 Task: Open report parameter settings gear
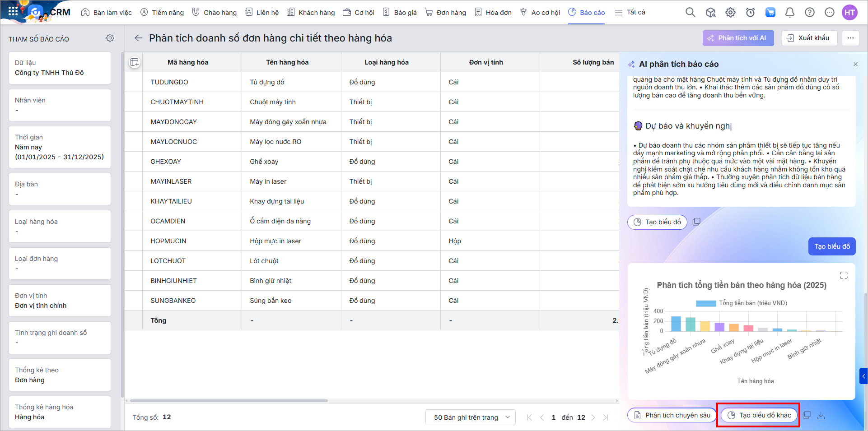click(x=110, y=38)
